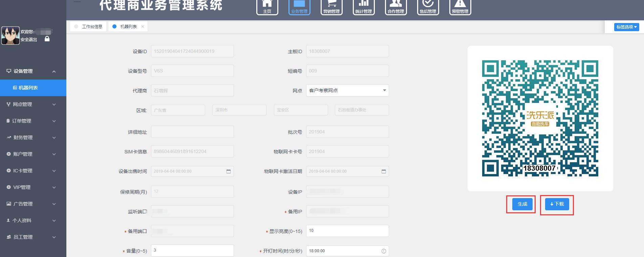This screenshot has height=257, width=644.
Task: Open calendar picker in 设备出售时间 field
Action: [x=229, y=171]
